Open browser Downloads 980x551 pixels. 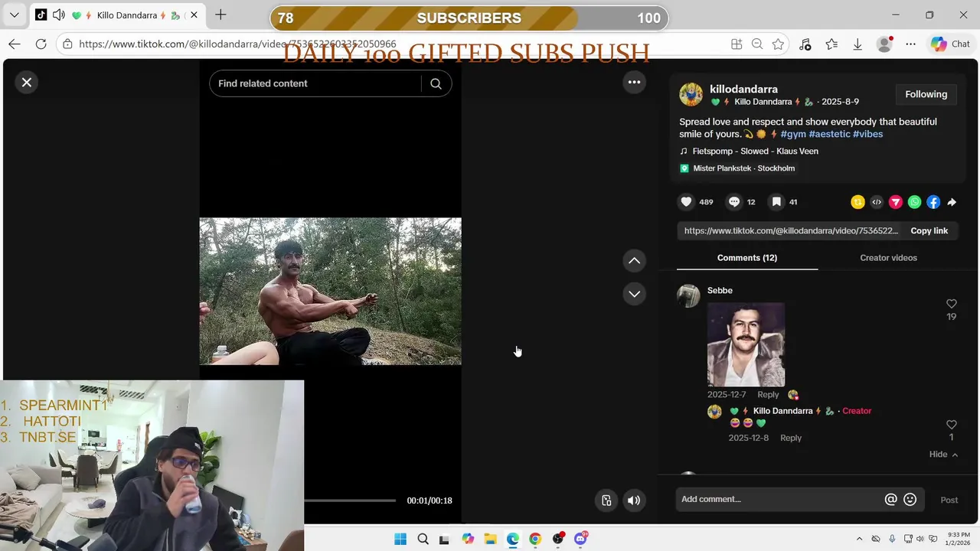point(857,44)
